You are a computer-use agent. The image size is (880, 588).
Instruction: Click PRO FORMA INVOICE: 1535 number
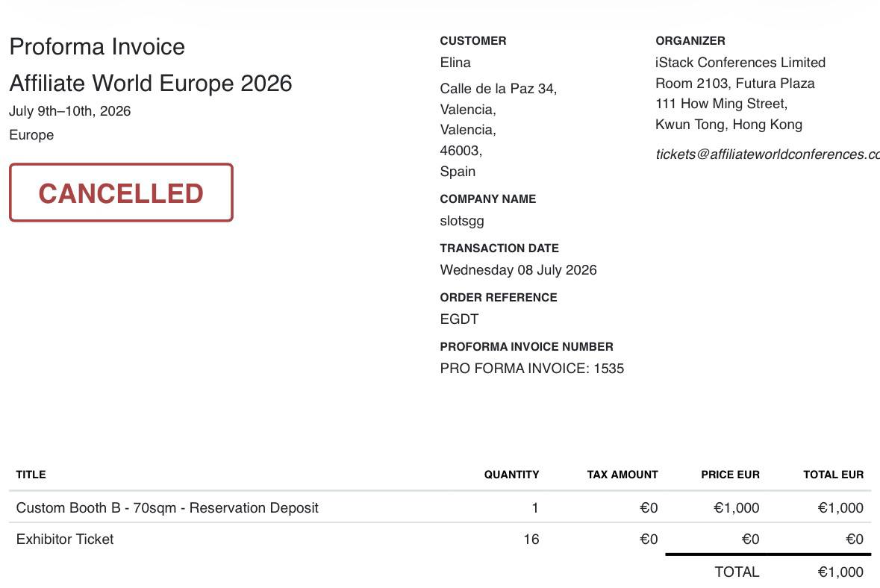532,369
